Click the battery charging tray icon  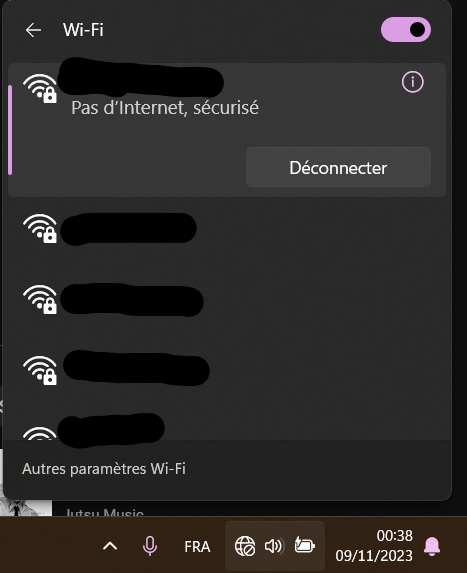click(304, 545)
